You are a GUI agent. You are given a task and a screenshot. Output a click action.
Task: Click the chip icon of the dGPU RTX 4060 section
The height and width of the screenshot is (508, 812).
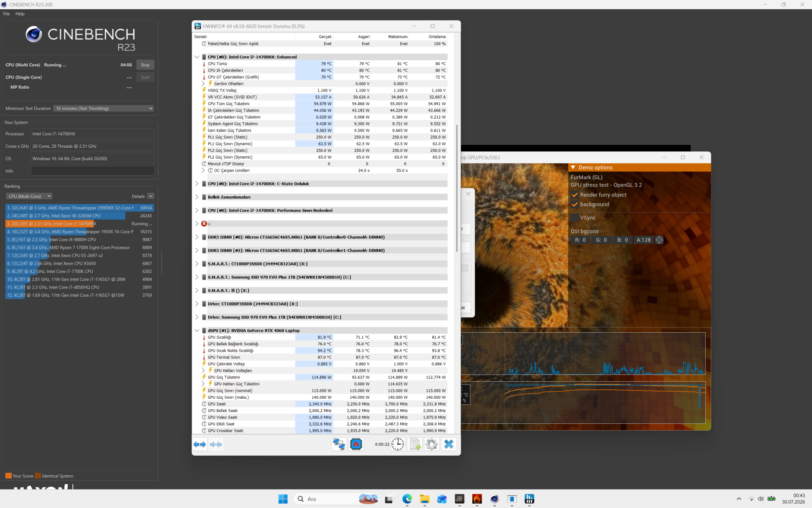[x=204, y=331]
